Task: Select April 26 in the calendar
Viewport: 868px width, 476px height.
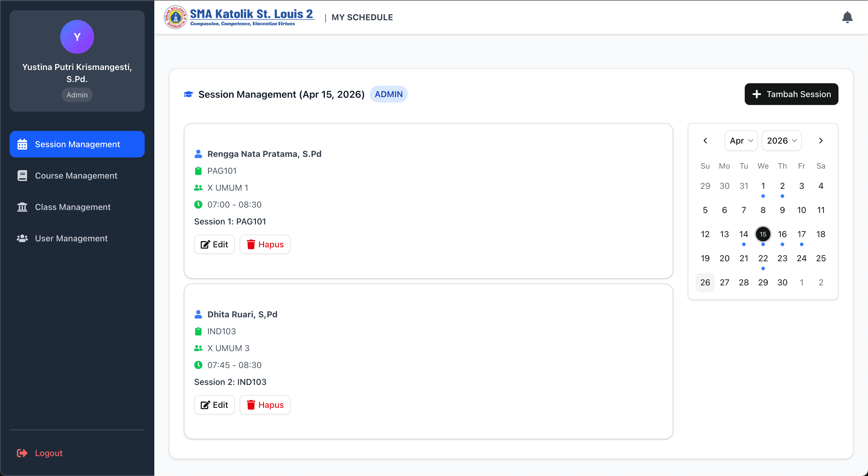Action: click(x=705, y=282)
